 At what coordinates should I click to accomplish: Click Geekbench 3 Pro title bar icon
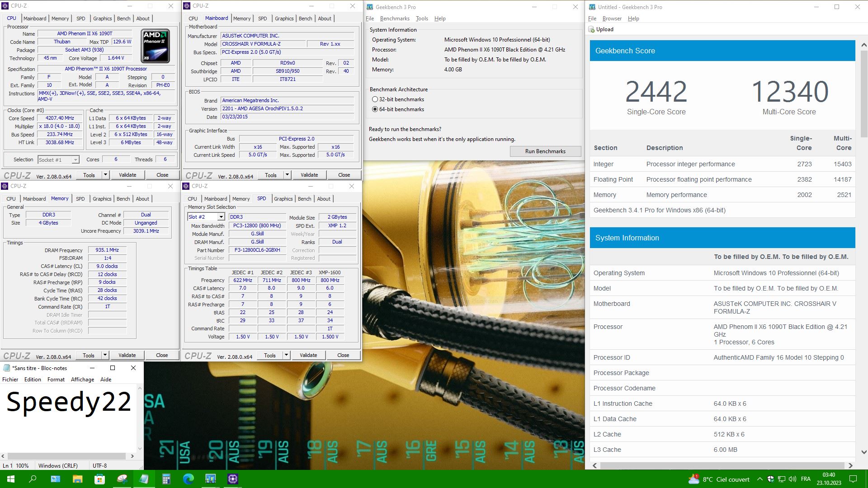(369, 7)
